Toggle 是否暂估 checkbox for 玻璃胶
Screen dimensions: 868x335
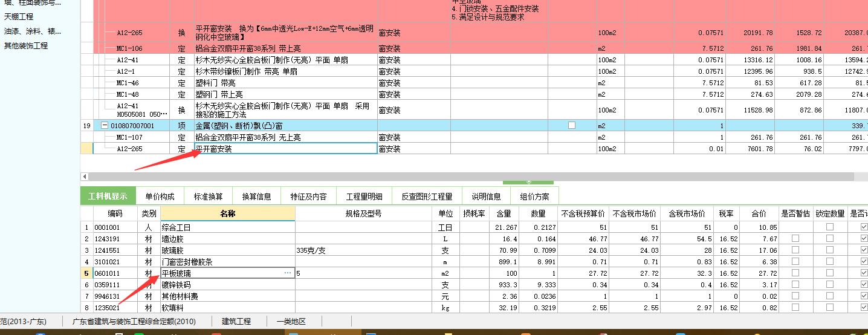795,250
